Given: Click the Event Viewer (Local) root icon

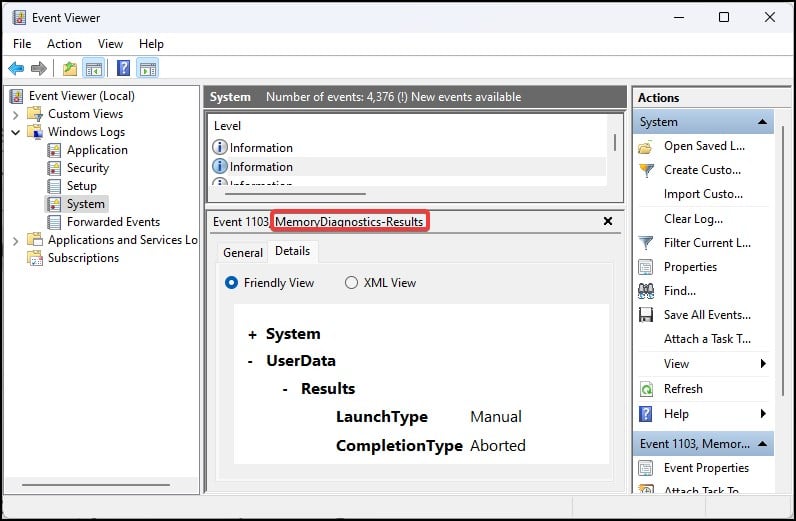Looking at the screenshot, I should click(17, 96).
